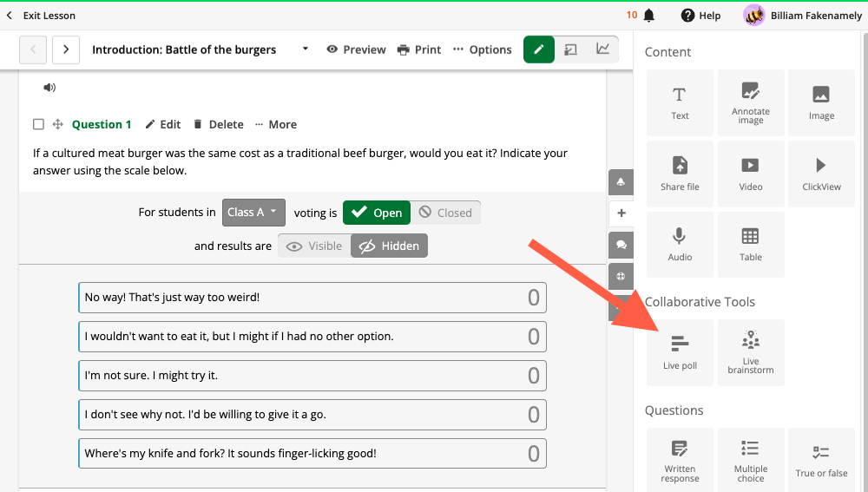Open Billiam Fakenamely profile avatar

click(x=754, y=16)
